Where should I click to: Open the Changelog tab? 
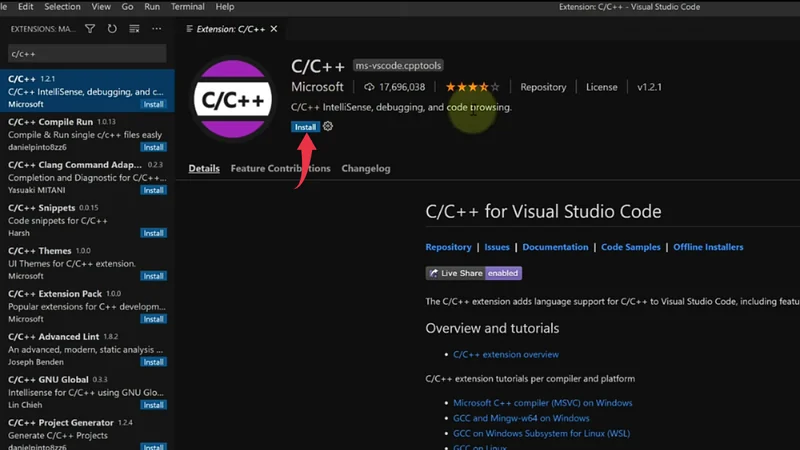(365, 168)
